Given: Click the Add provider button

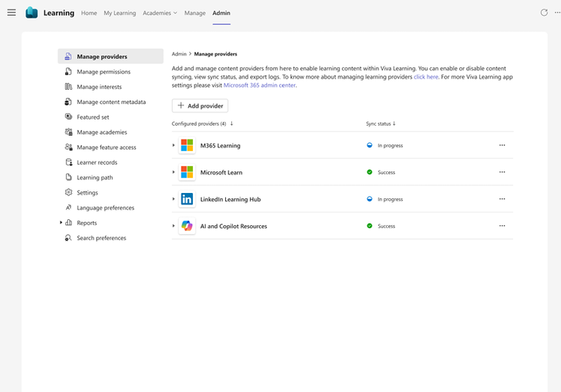Looking at the screenshot, I should [200, 106].
